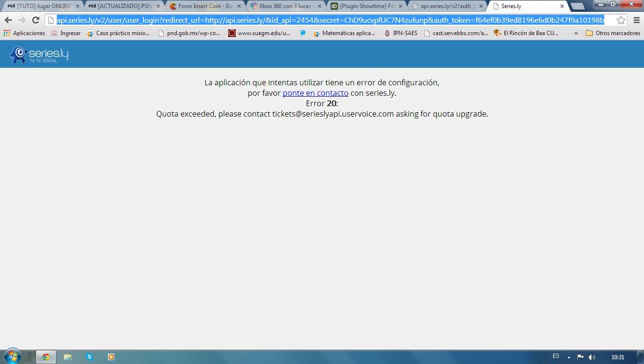Close the 'Foros Insert Coin' tab
644x364 pixels.
(239, 7)
